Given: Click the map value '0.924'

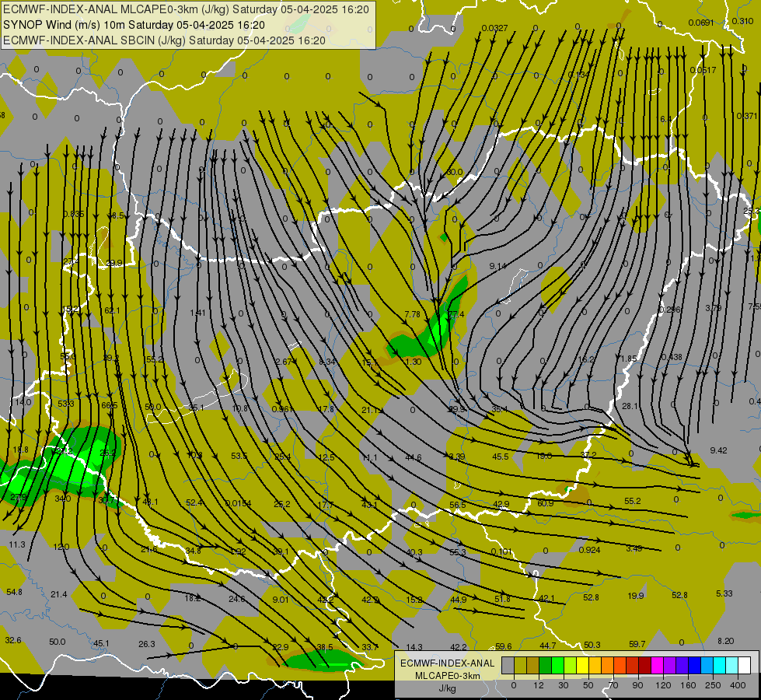Looking at the screenshot, I should (590, 550).
